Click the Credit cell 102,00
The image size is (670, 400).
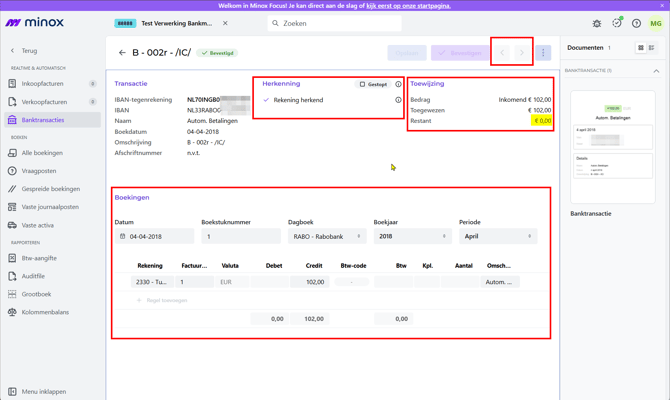pos(310,282)
